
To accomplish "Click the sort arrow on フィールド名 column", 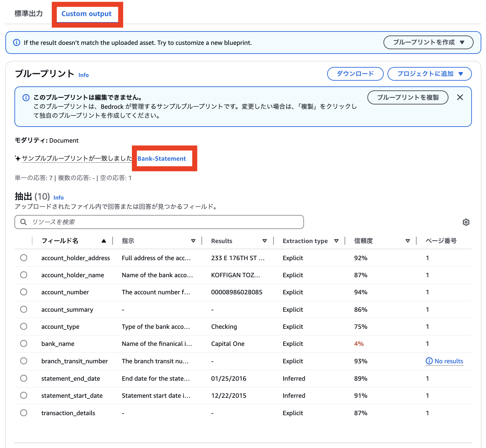I will click(x=104, y=240).
